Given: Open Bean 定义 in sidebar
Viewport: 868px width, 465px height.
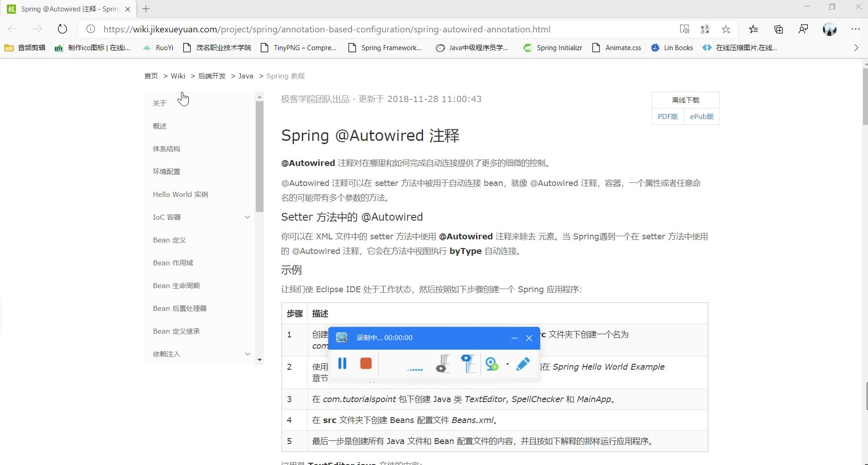Looking at the screenshot, I should 169,240.
